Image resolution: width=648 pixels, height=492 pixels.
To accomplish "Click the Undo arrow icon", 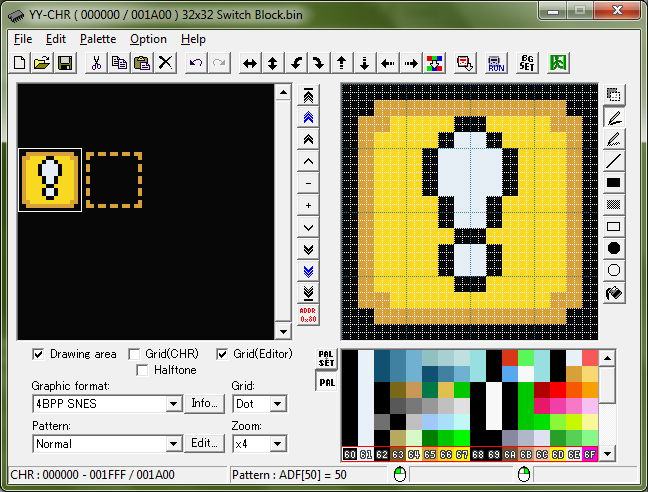I will (x=196, y=63).
